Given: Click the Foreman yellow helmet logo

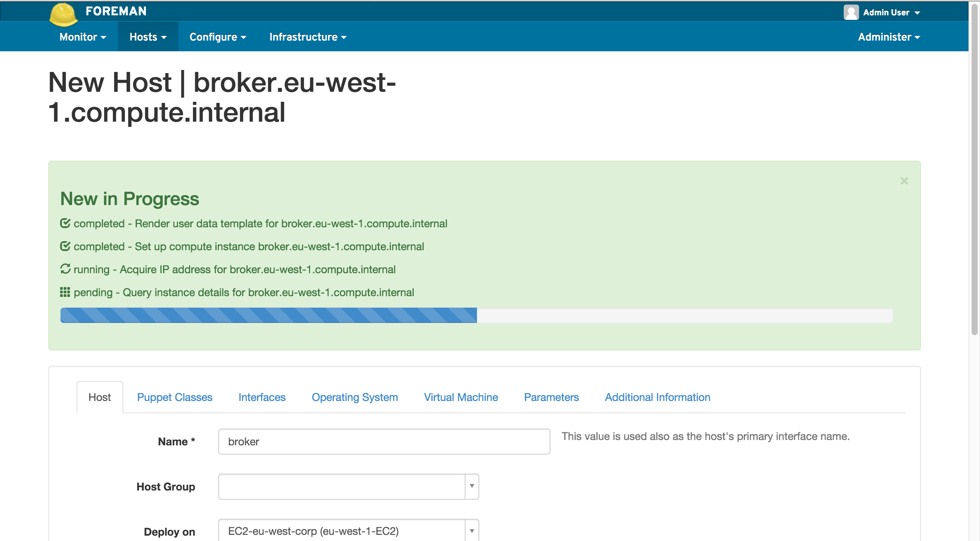Looking at the screenshot, I should (x=63, y=15).
